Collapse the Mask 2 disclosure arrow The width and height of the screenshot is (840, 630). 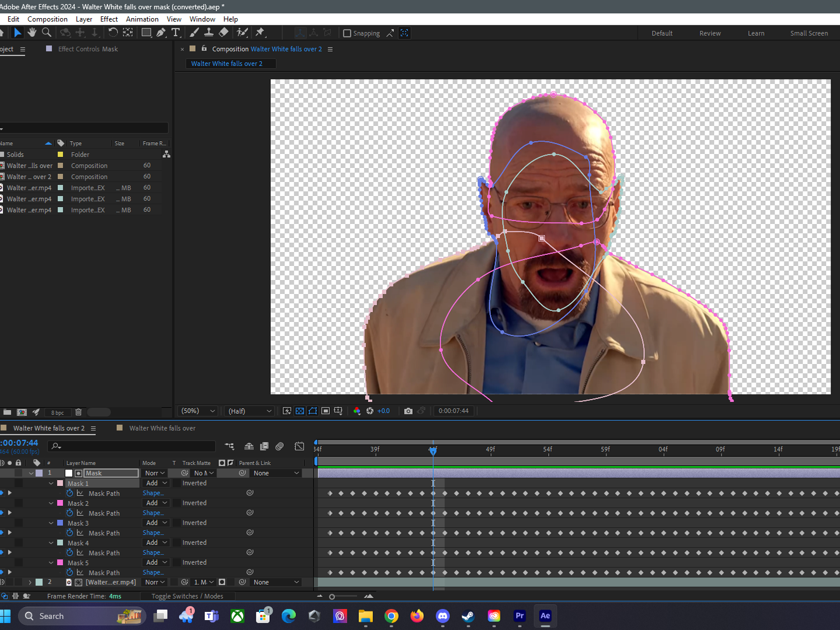coord(51,503)
